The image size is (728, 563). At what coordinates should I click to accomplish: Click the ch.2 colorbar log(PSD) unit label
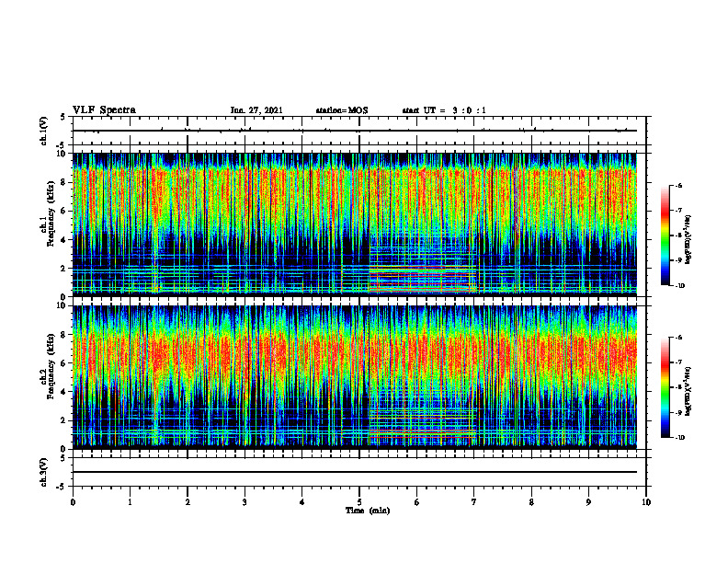pos(688,391)
